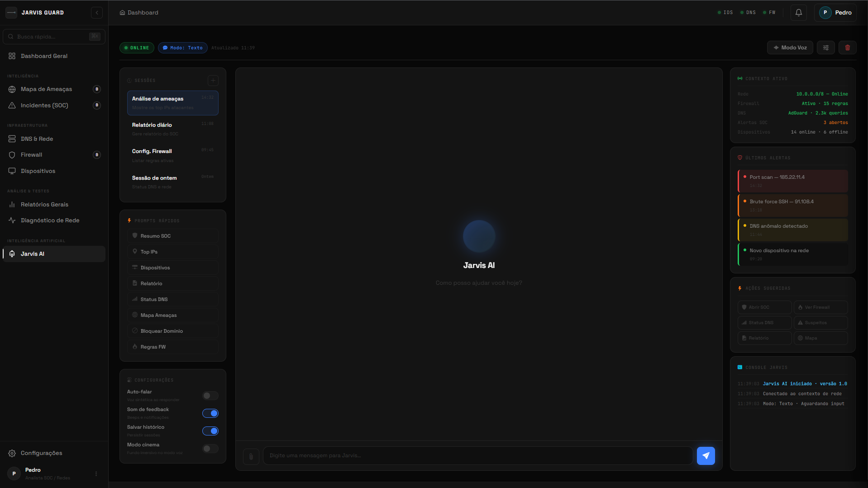Turn on Modo cinema switch
This screenshot has height=488, width=868.
click(210, 449)
